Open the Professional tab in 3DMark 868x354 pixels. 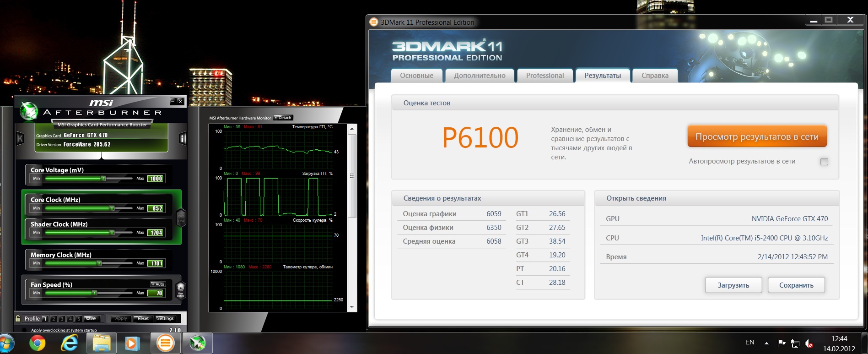[545, 76]
